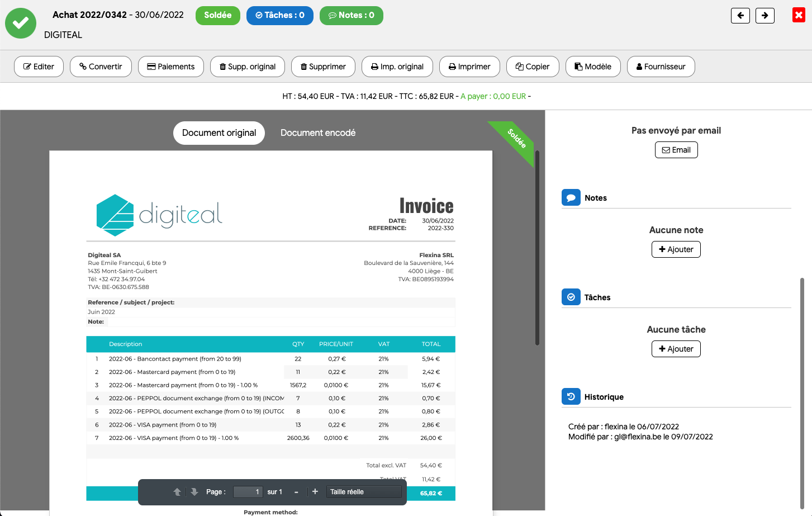Click the Achat 2022/0342 title
Viewport: 812px width, 516px height.
[89, 15]
